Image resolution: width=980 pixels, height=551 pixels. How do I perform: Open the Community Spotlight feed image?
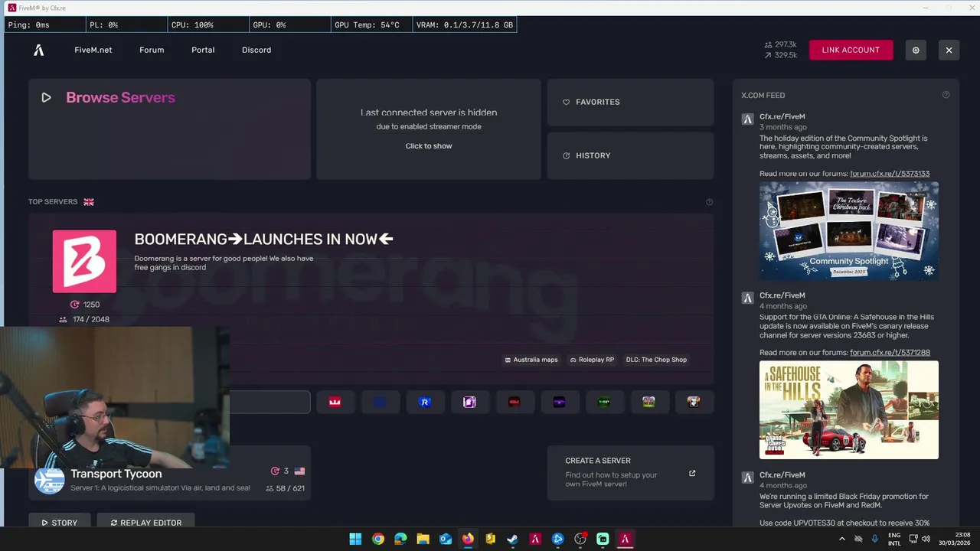[x=848, y=230]
